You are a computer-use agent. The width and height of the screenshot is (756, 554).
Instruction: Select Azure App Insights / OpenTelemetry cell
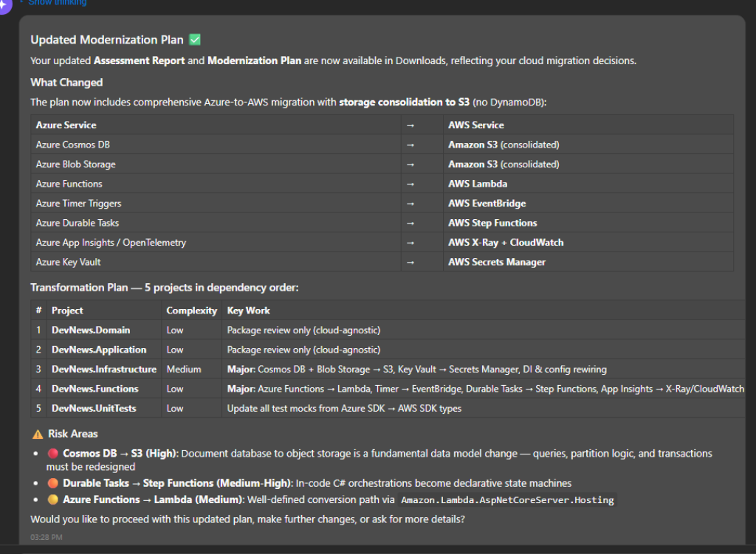click(216, 242)
